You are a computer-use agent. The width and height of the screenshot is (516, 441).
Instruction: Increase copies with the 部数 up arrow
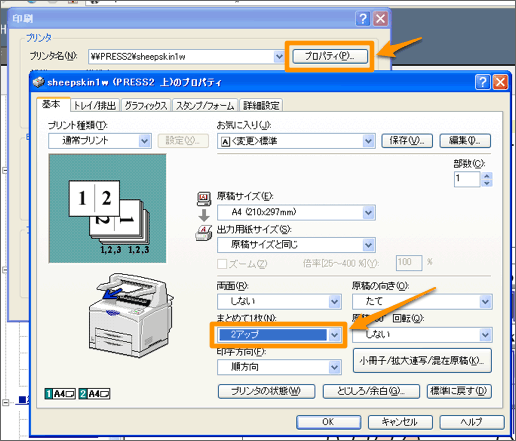coord(487,176)
